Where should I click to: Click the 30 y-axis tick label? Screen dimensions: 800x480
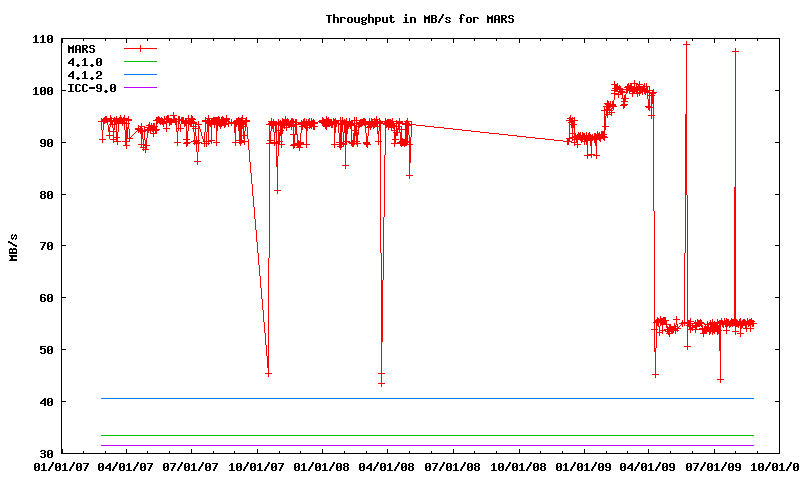pyautogui.click(x=45, y=454)
